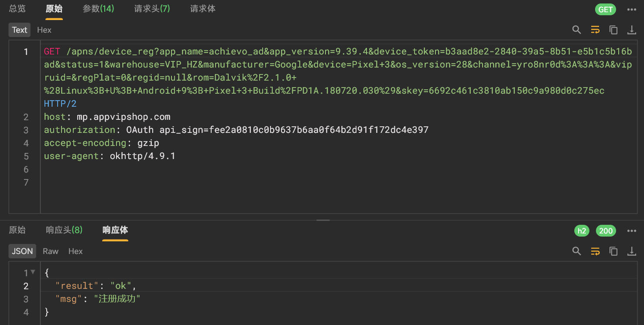Switch the response body to Raw view
Image resolution: width=644 pixels, height=325 pixels.
click(x=50, y=251)
